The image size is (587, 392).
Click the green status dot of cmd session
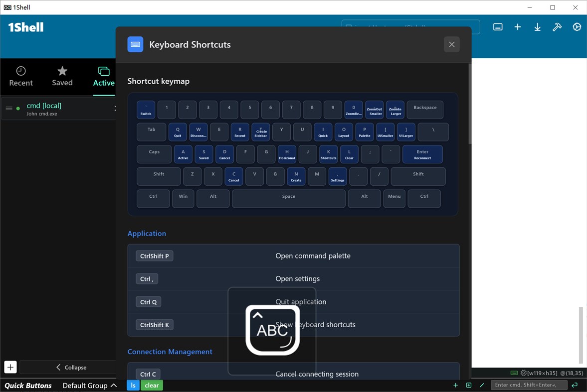(18, 109)
